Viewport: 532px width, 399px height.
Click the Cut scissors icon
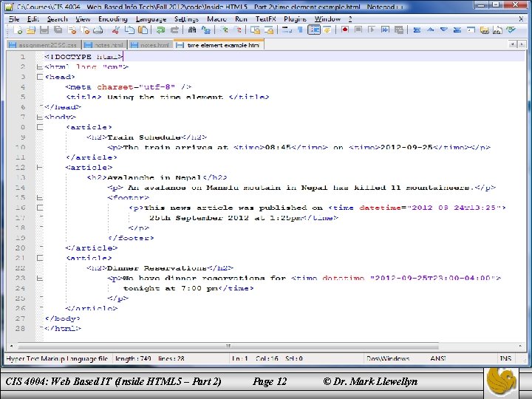pyautogui.click(x=116, y=30)
